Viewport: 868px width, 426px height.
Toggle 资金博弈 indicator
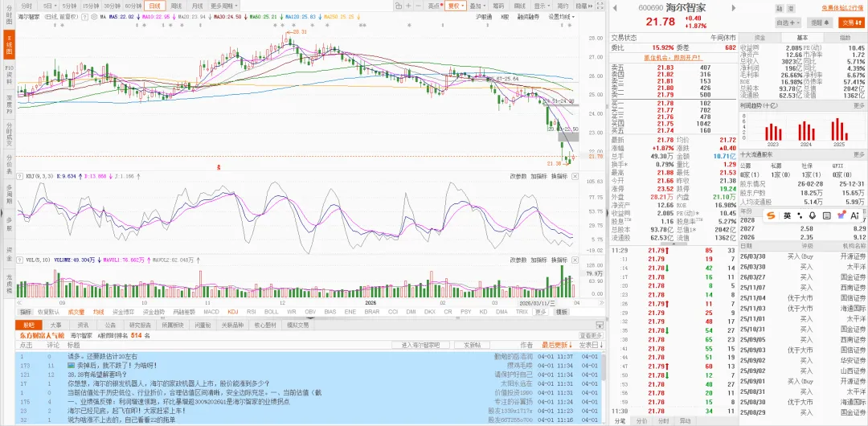tap(122, 312)
